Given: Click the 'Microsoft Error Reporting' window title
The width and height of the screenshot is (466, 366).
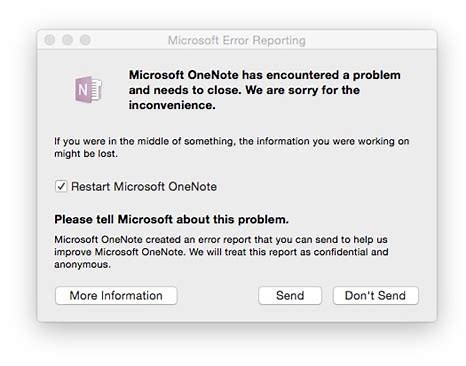Looking at the screenshot, I should click(x=237, y=40).
